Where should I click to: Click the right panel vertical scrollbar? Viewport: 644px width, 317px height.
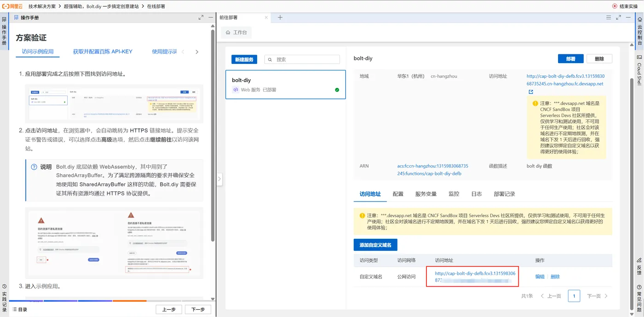point(632,193)
